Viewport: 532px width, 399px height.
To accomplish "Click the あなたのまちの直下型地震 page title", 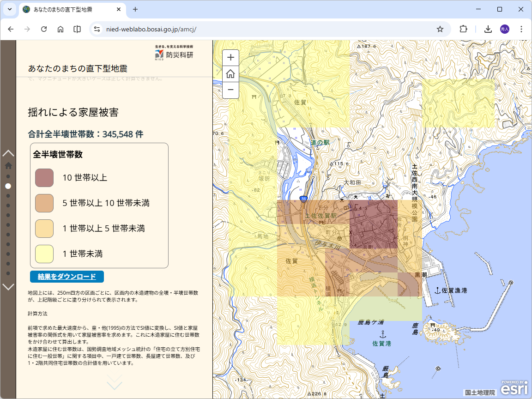I will tap(78, 68).
